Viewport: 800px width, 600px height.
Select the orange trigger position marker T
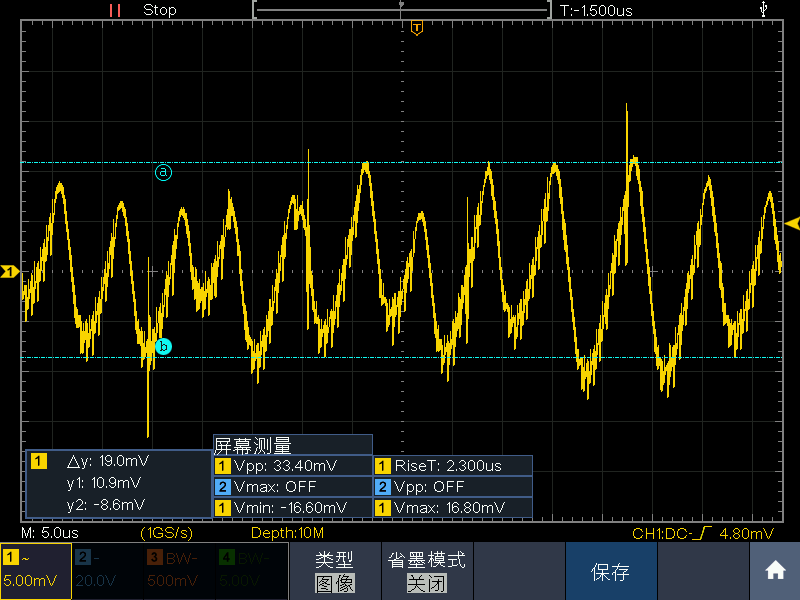(x=417, y=28)
